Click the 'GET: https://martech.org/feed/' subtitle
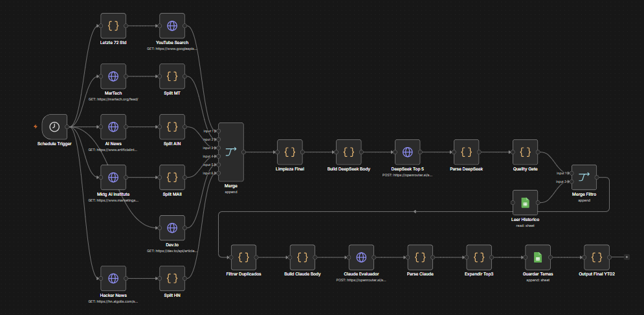Image resolution: width=644 pixels, height=315 pixels. 113,99
